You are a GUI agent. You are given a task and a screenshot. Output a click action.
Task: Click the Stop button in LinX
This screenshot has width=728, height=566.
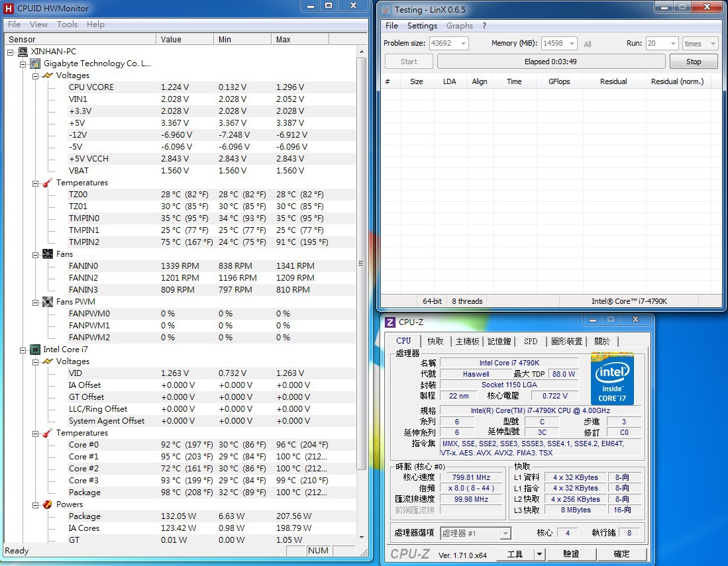tap(694, 62)
